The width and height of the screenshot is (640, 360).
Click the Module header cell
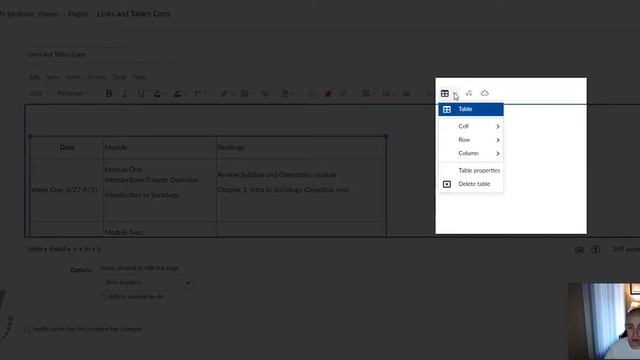point(160,147)
